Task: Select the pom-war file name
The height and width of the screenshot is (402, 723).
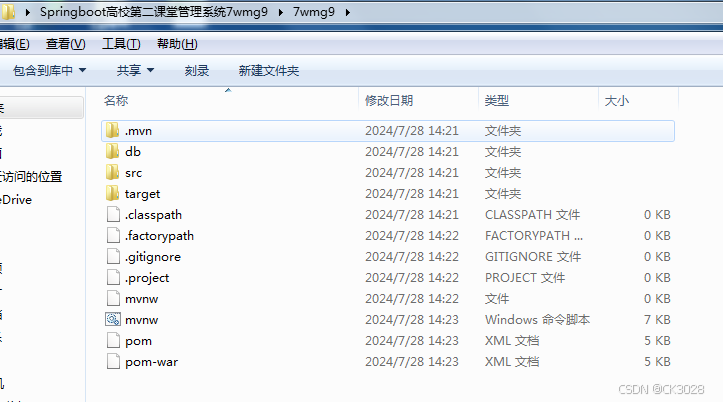Action: coord(151,362)
